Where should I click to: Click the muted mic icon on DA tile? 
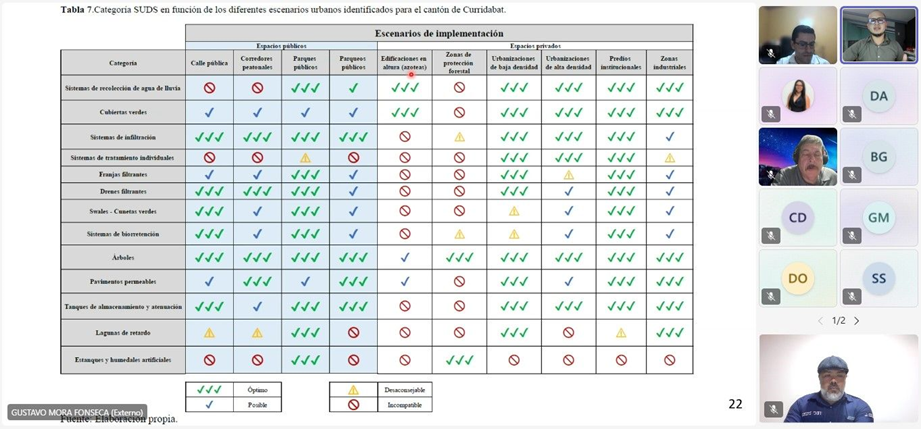click(x=851, y=114)
